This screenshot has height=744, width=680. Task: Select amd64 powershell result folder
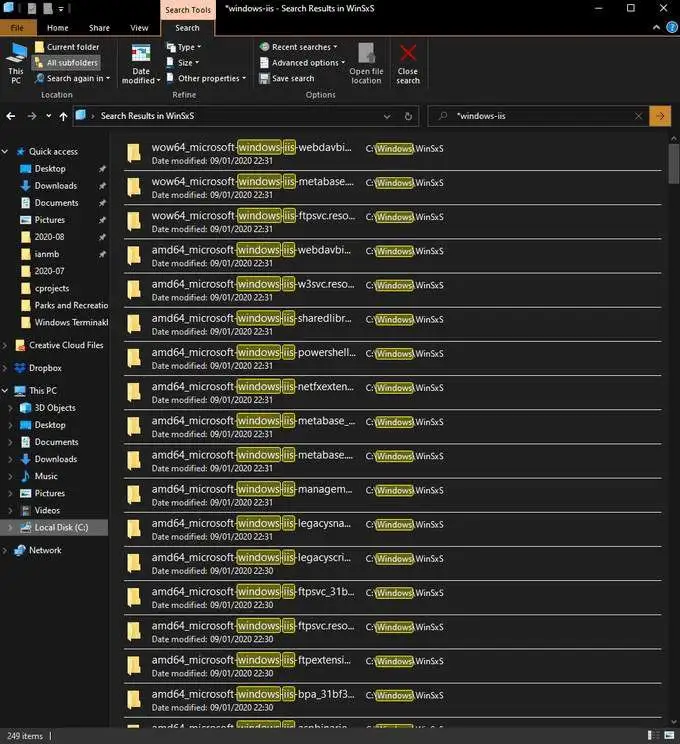pyautogui.click(x=392, y=358)
